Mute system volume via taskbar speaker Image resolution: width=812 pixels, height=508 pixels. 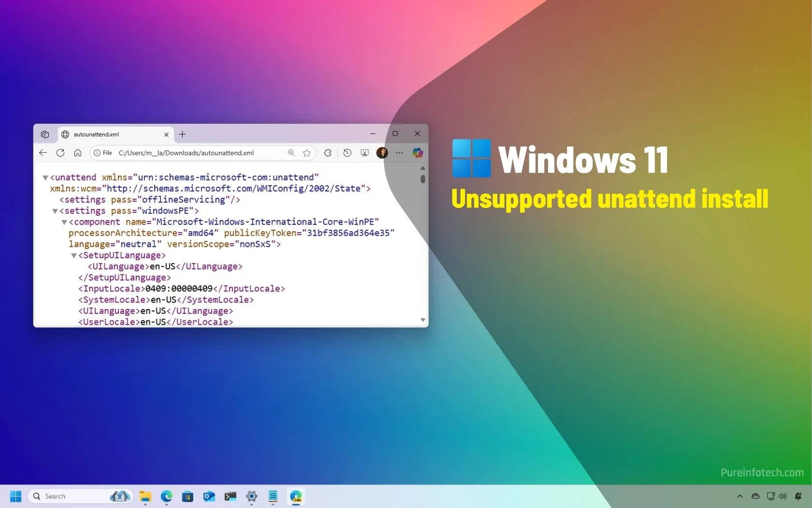coord(782,496)
